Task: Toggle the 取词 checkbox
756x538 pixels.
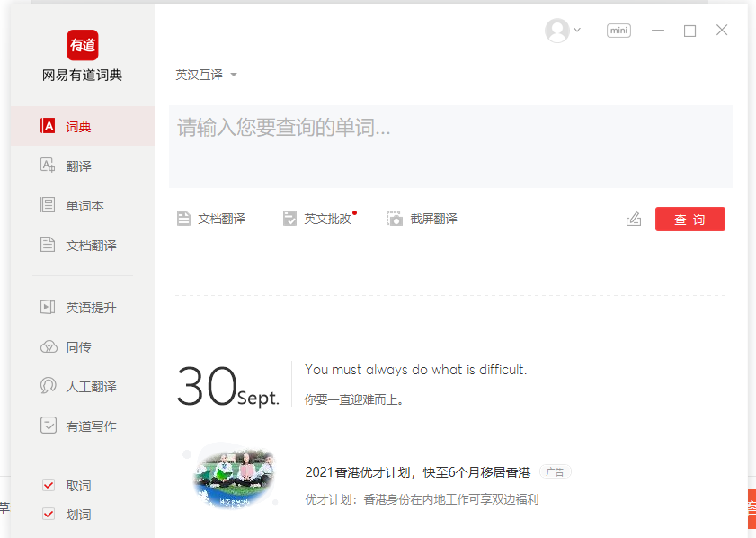Action: pos(49,485)
